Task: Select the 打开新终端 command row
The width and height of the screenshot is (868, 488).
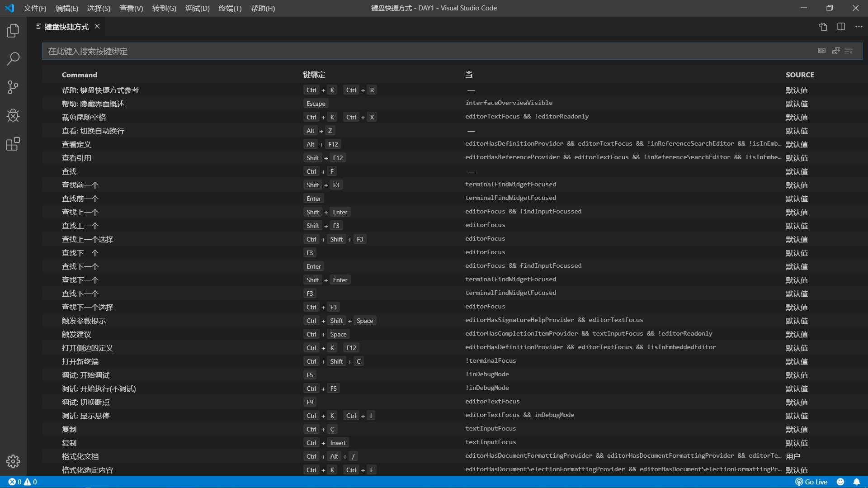Action: coord(452,361)
